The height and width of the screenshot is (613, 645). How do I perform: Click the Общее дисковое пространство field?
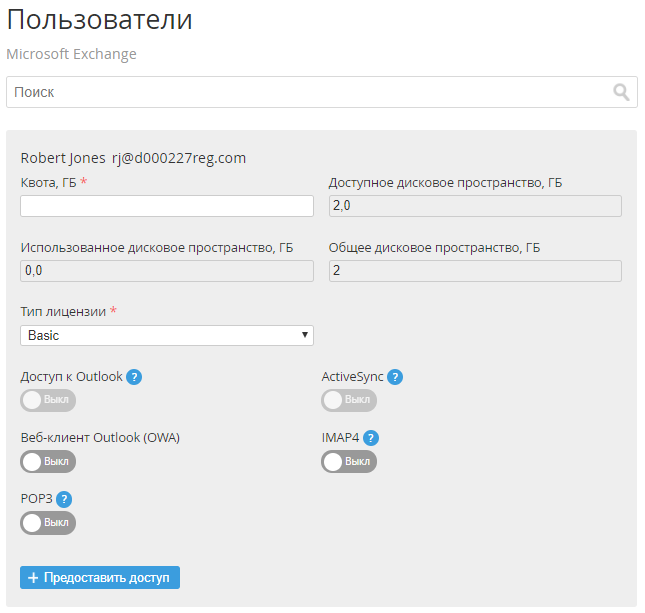(x=475, y=271)
